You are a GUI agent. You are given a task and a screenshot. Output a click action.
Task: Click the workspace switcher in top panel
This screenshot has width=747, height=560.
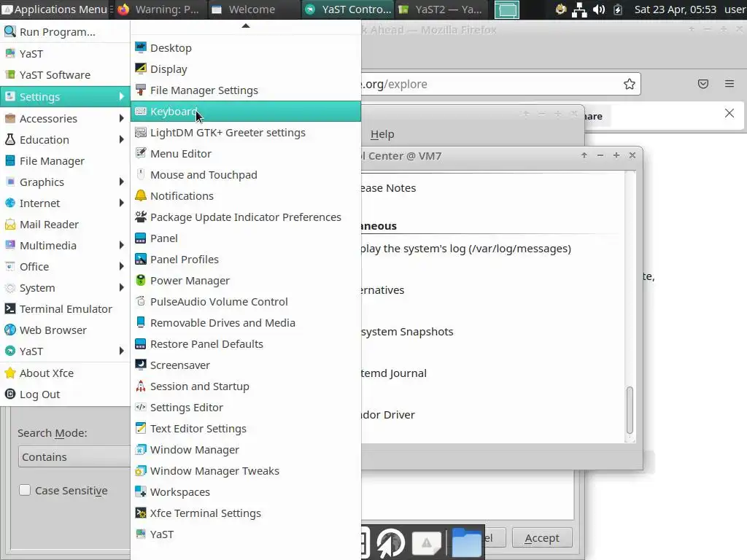pyautogui.click(x=507, y=9)
